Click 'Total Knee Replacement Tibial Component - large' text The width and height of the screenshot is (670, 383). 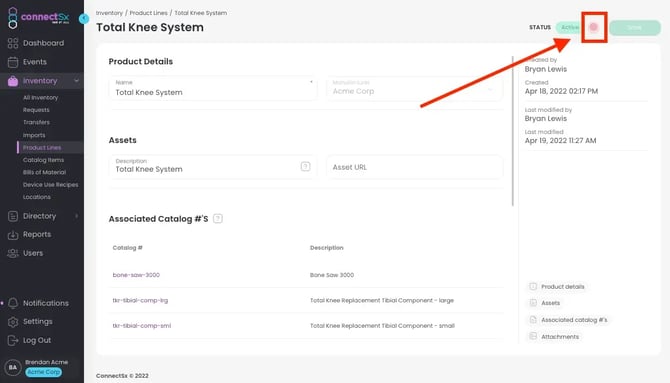point(382,301)
